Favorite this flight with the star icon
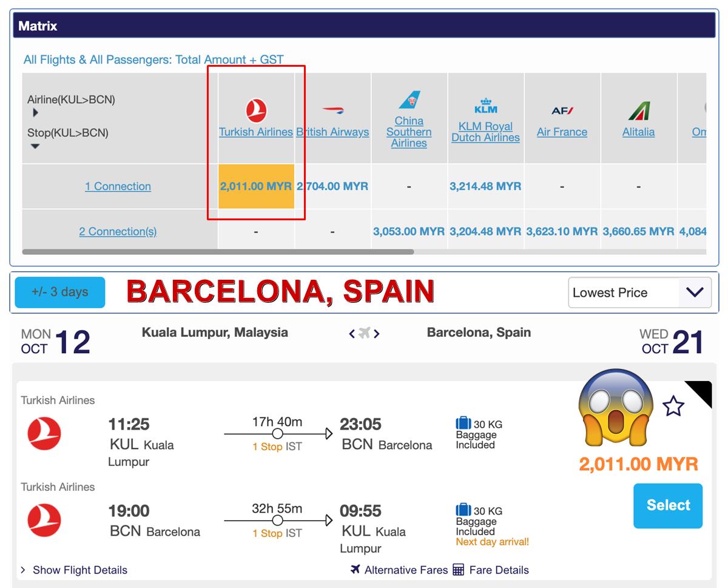The width and height of the screenshot is (728, 588). pos(673,406)
